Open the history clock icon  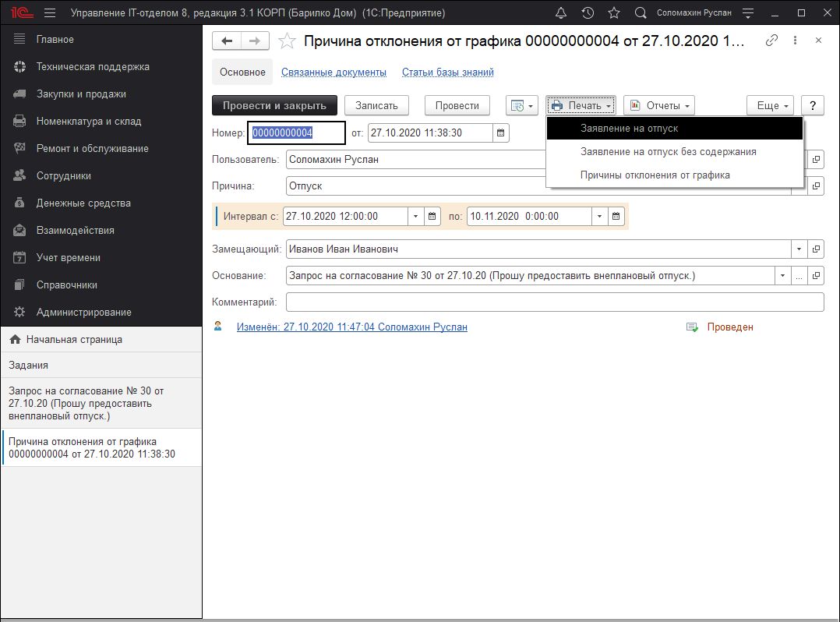click(x=588, y=13)
